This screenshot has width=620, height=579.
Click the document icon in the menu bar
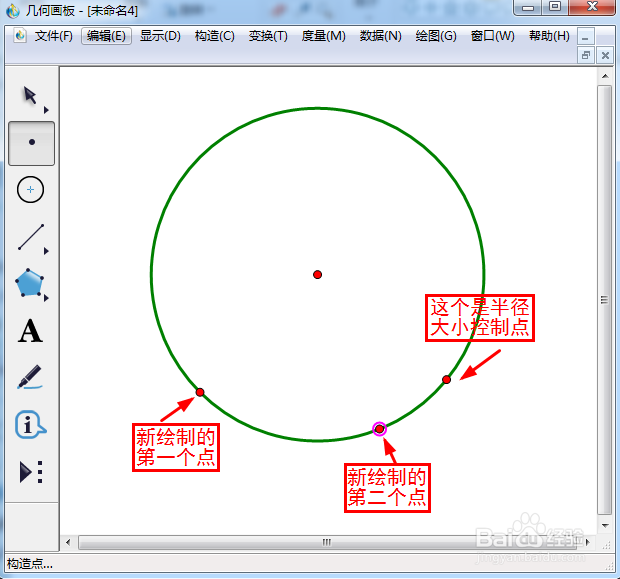pos(20,36)
